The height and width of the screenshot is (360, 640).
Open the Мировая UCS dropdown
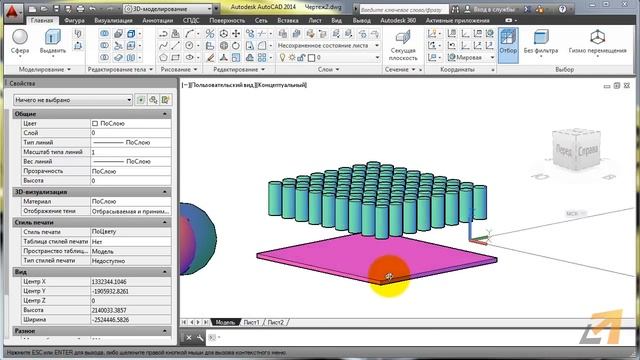tap(471, 58)
